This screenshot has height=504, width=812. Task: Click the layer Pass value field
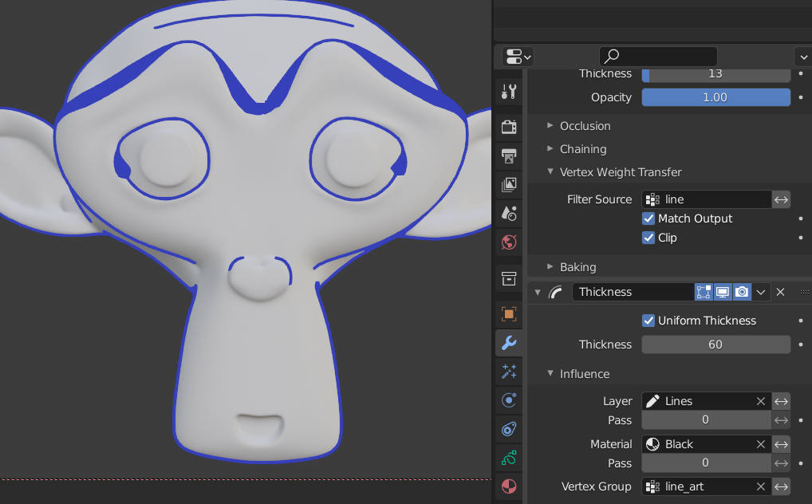[707, 420]
